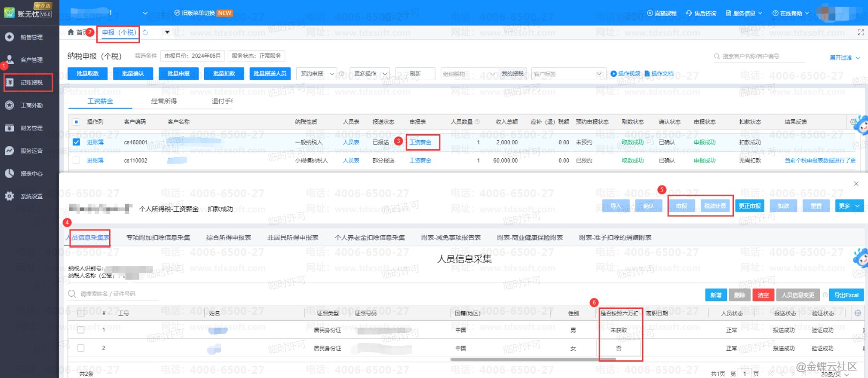Tick the checkbox for personnel row 1
This screenshot has width=868, height=378.
[81, 330]
